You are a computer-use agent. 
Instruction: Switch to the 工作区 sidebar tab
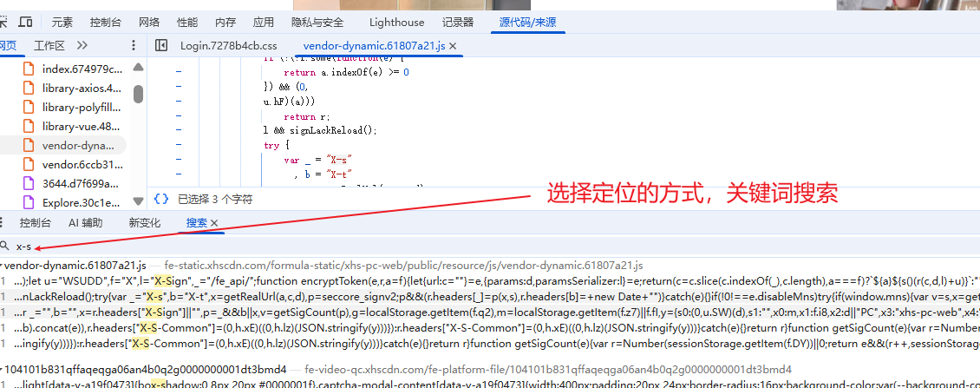click(49, 46)
